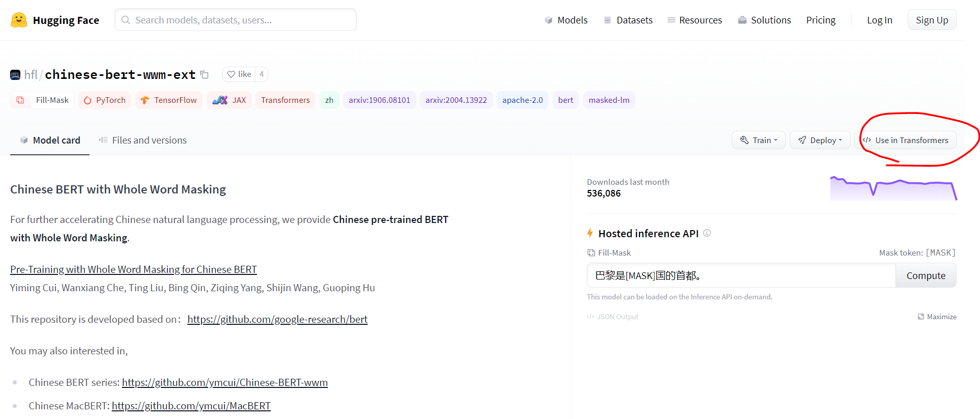The image size is (980, 419).
Task: Select the apache-2.0 license tag
Action: (523, 100)
